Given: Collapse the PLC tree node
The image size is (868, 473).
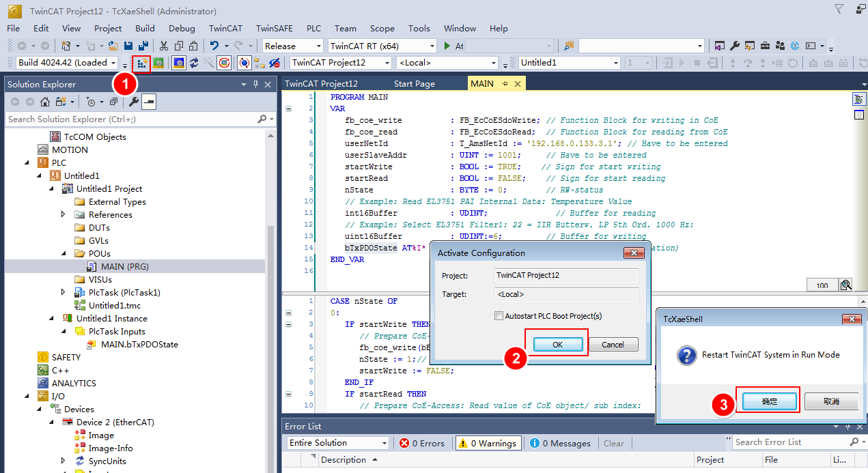Looking at the screenshot, I should coord(27,162).
